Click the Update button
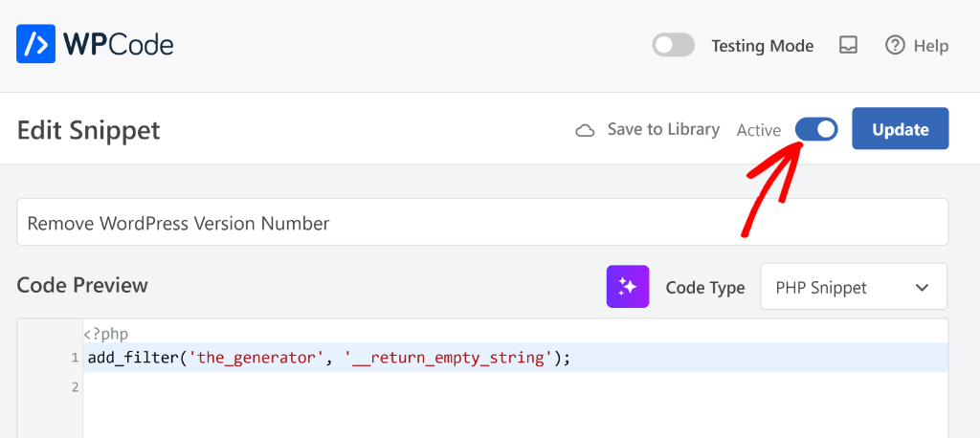Image resolution: width=980 pixels, height=438 pixels. 900,129
